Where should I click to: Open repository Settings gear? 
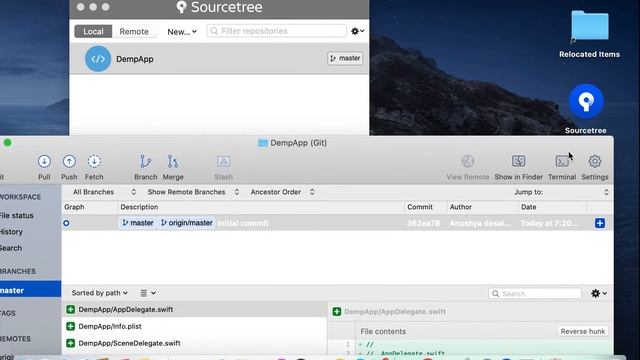point(595,161)
